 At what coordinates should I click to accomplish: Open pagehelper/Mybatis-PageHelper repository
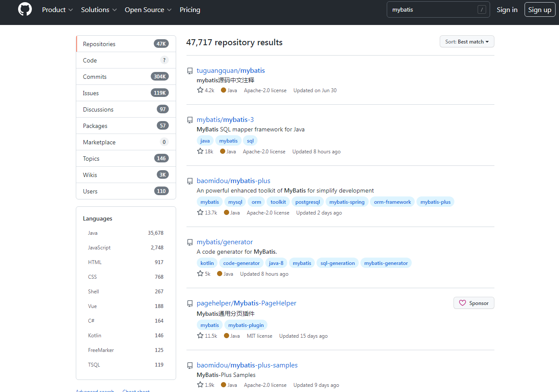[246, 303]
